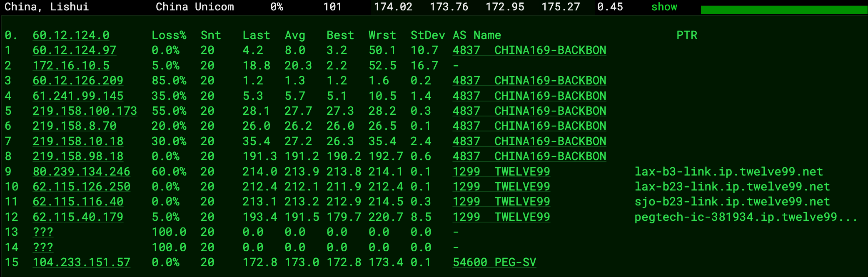
Task: Open IP link 219.158.8.70
Action: coord(75,126)
